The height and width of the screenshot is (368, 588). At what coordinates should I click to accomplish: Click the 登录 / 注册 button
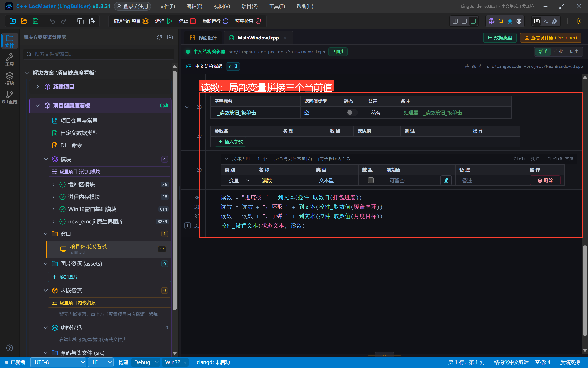[x=133, y=6]
